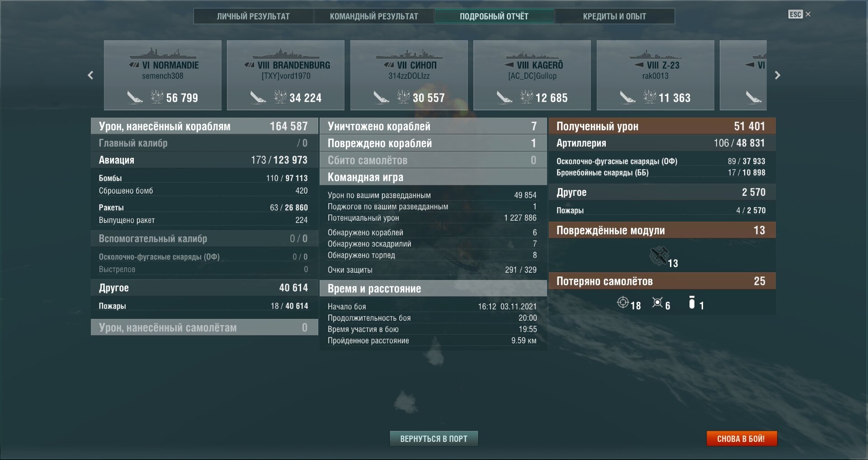868x460 pixels.
Task: Click the Вернуться в порт button
Action: click(x=434, y=439)
